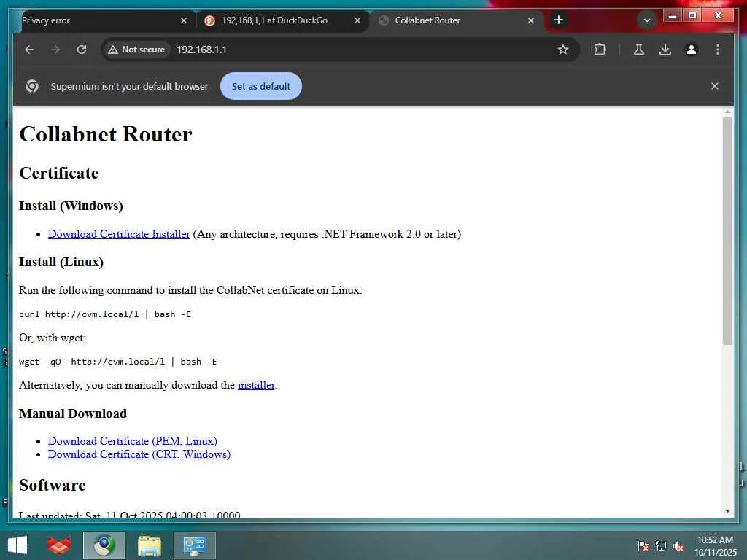Viewport: 747px width, 560px height.
Task: Open the installer link for Linux
Action: coord(256,385)
